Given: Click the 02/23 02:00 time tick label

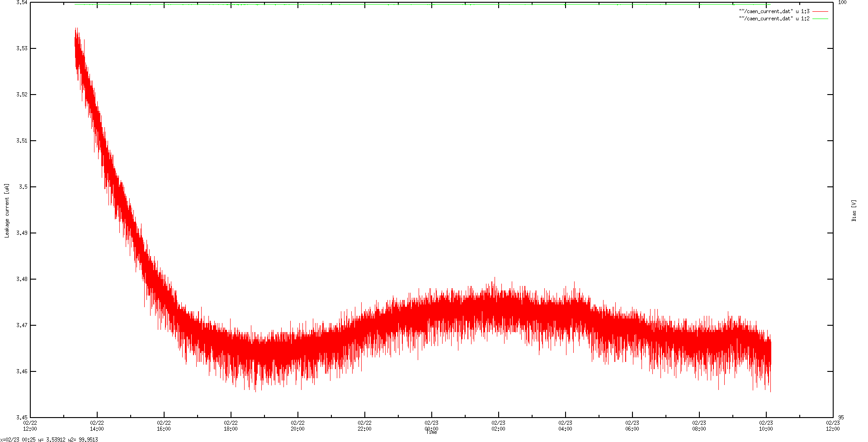Looking at the screenshot, I should (x=498, y=426).
